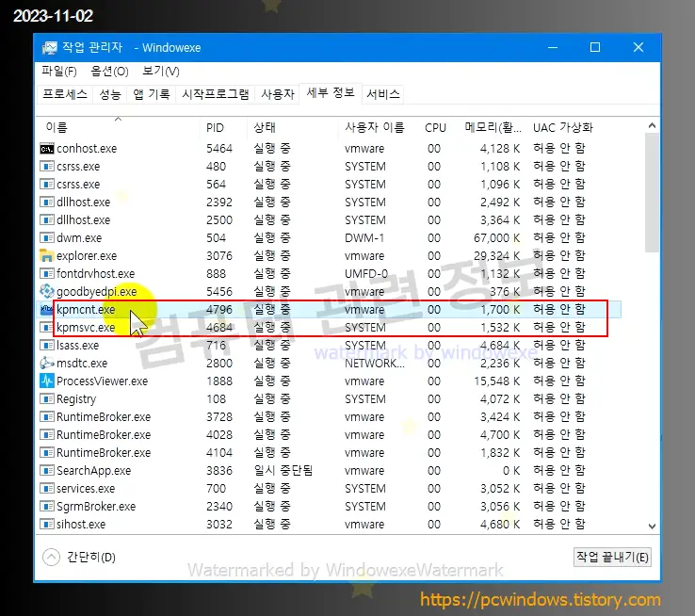Click the kpmsvc.exe process icon
Image resolution: width=695 pixels, height=616 pixels.
click(46, 327)
